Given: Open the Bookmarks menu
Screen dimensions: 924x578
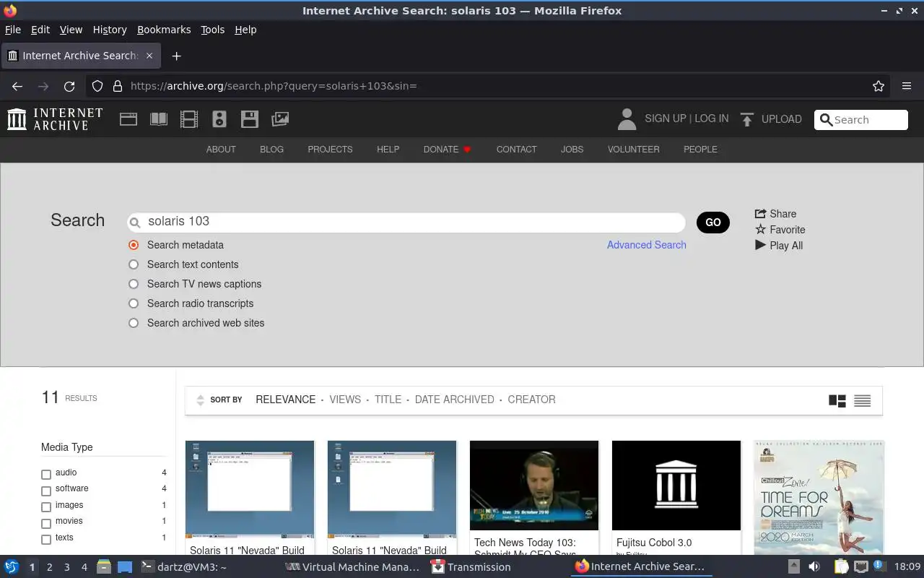Looking at the screenshot, I should coord(164,30).
